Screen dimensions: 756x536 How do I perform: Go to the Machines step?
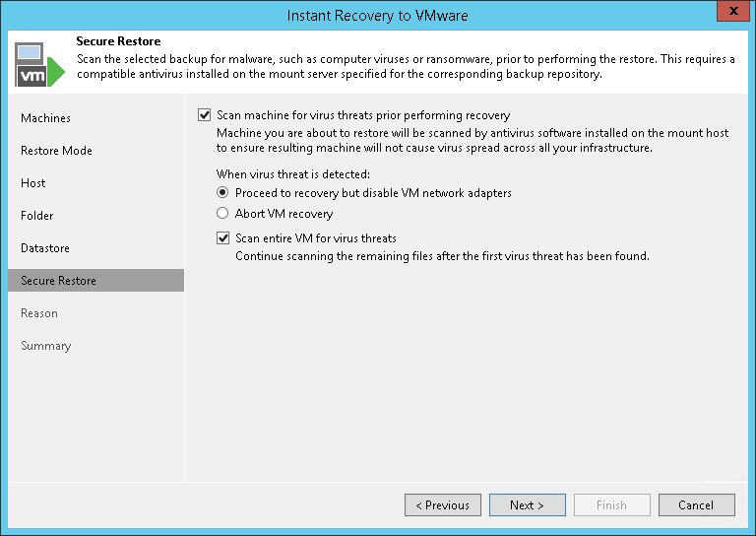tap(46, 118)
